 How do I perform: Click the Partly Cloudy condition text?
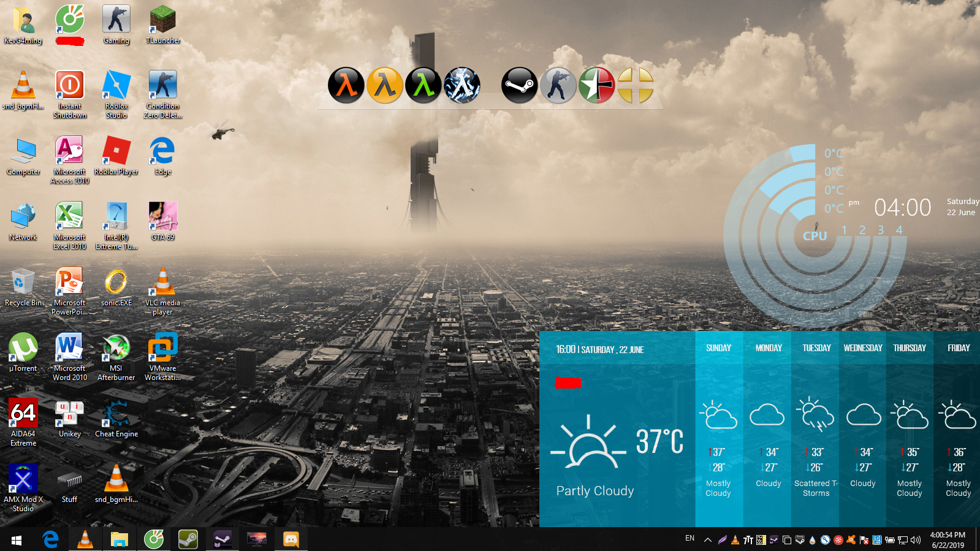coord(595,491)
